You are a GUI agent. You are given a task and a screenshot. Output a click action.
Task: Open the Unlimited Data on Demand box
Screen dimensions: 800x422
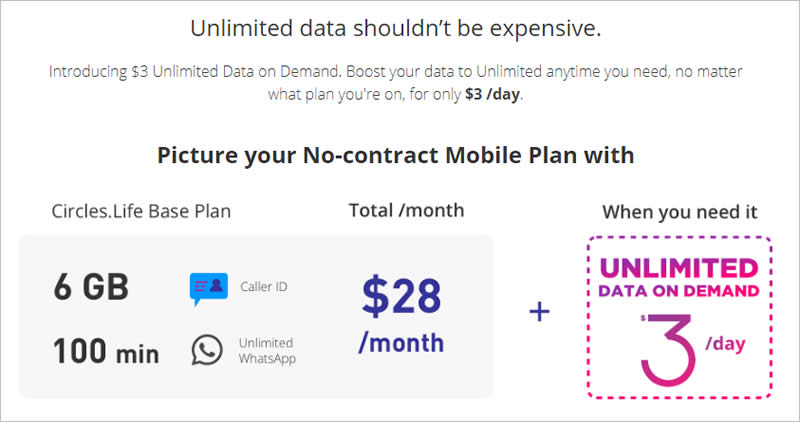[680, 317]
